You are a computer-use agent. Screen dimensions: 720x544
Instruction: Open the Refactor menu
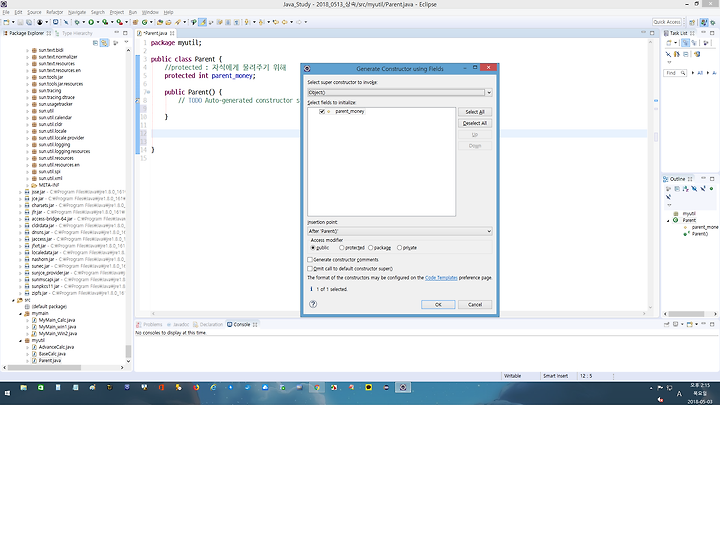55,12
